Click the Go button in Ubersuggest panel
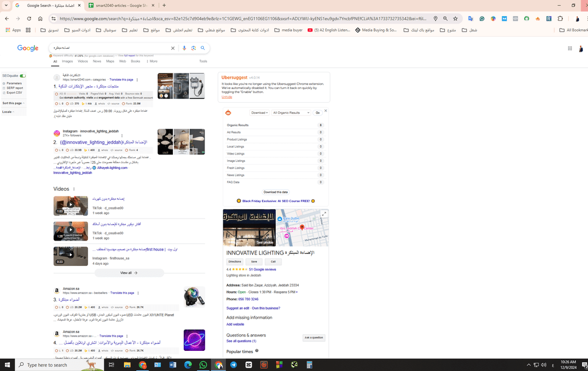 point(318,113)
